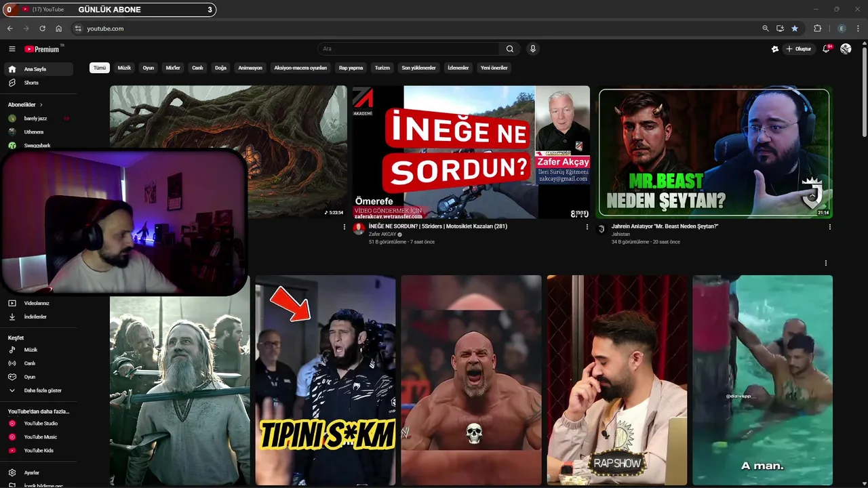
Task: Select the Oyun filter chip
Action: coord(149,68)
